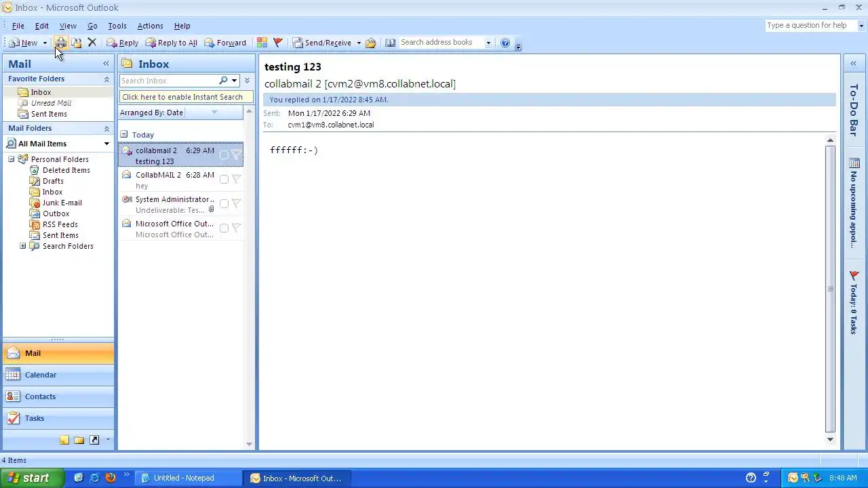Open the Outbox folder
This screenshot has width=868, height=488.
(56, 213)
